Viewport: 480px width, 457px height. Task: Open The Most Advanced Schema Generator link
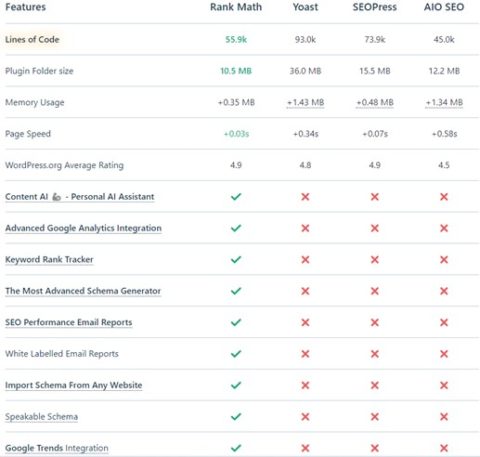(83, 291)
